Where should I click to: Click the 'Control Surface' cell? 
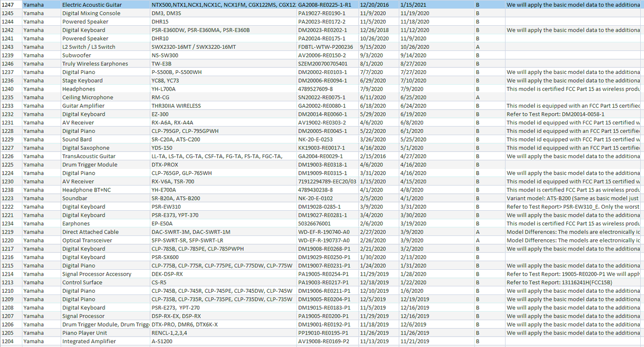(105, 283)
